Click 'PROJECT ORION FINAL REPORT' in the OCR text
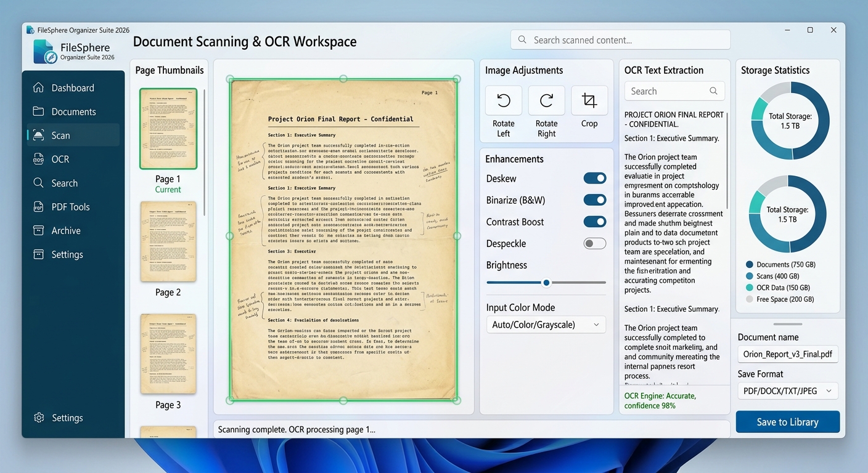This screenshot has width=868, height=473. point(674,115)
